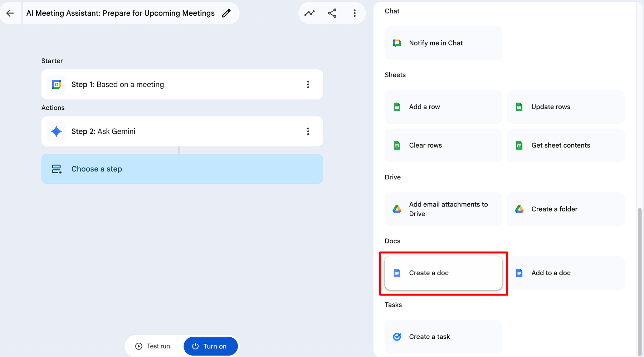
Task: Choose the Create a doc action
Action: (x=443, y=273)
